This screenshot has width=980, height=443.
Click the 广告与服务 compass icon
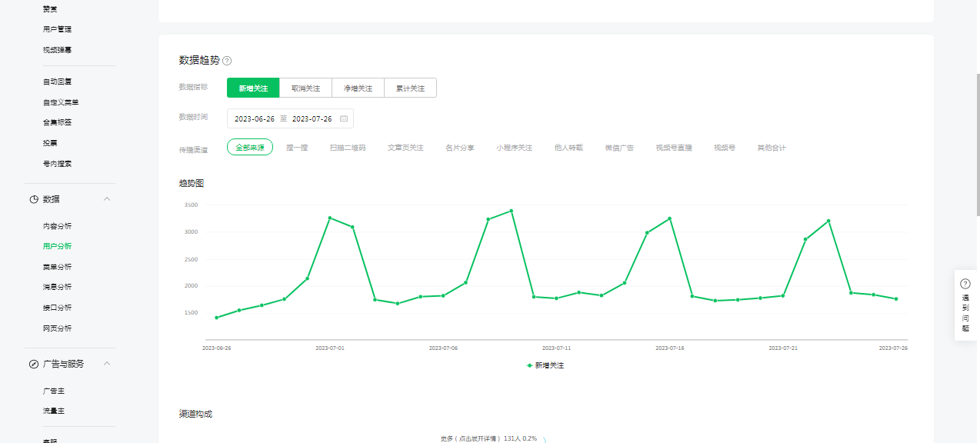coord(34,364)
